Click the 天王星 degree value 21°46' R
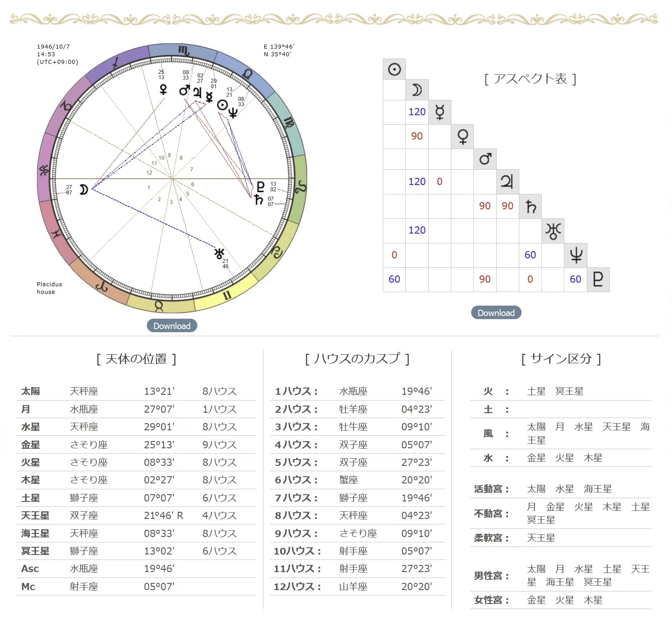Image resolution: width=672 pixels, height=618 pixels. coord(163,515)
